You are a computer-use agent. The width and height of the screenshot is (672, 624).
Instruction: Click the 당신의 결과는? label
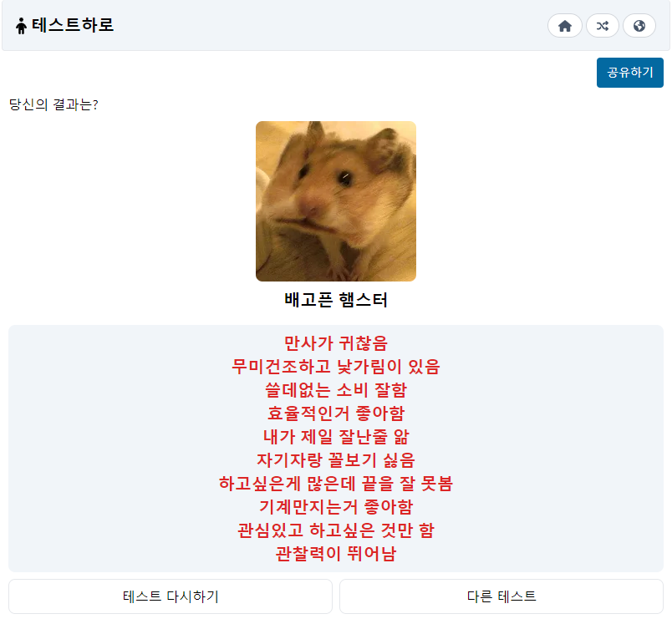click(x=53, y=104)
